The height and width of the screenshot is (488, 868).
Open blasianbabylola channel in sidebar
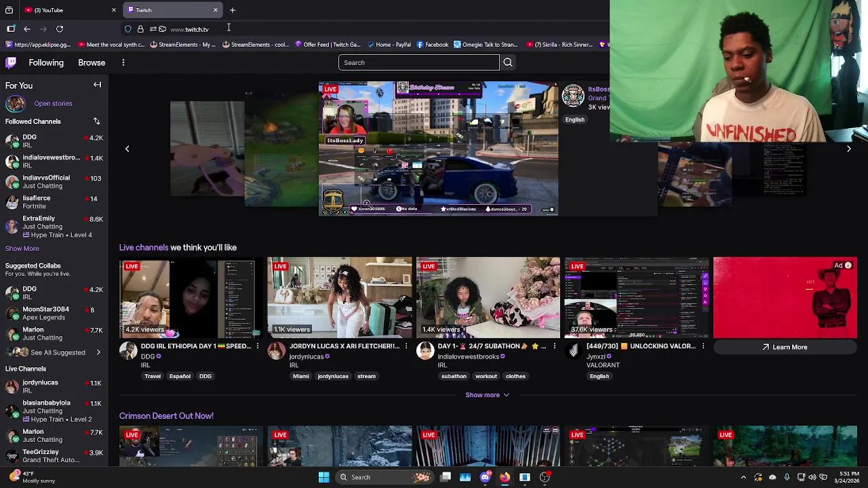[54, 411]
